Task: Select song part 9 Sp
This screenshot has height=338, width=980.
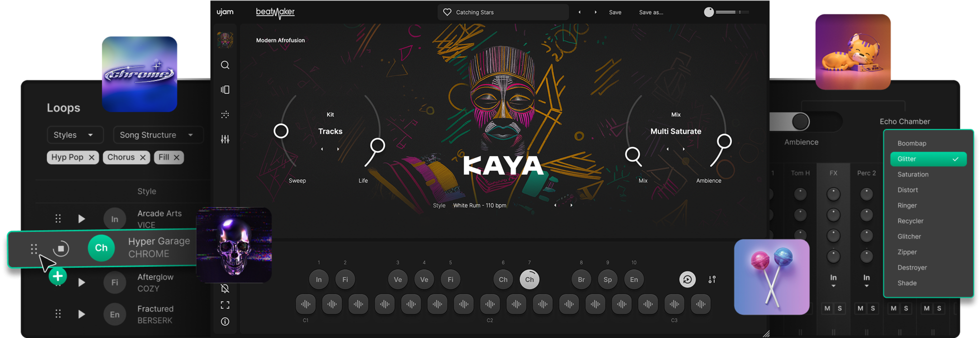Action: [607, 279]
